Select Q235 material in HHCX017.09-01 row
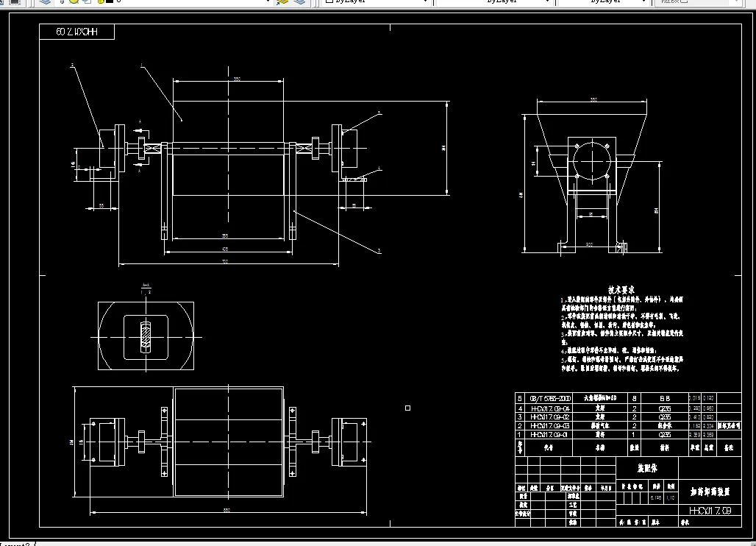This screenshot has width=756, height=546. pyautogui.click(x=664, y=435)
